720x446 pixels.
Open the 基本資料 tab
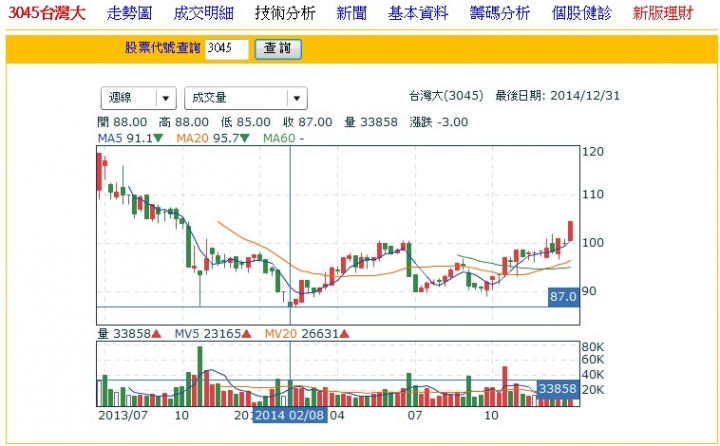(418, 13)
